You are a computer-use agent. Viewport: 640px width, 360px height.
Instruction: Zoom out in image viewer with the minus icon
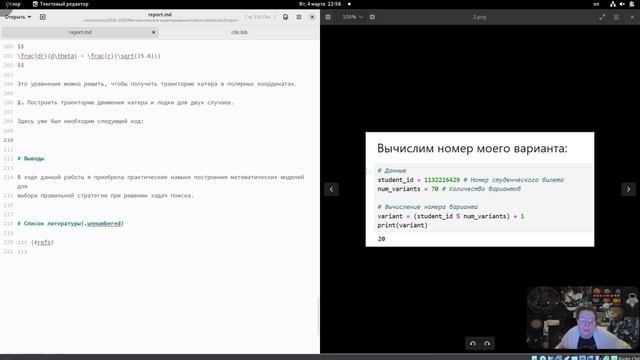pyautogui.click(x=328, y=17)
